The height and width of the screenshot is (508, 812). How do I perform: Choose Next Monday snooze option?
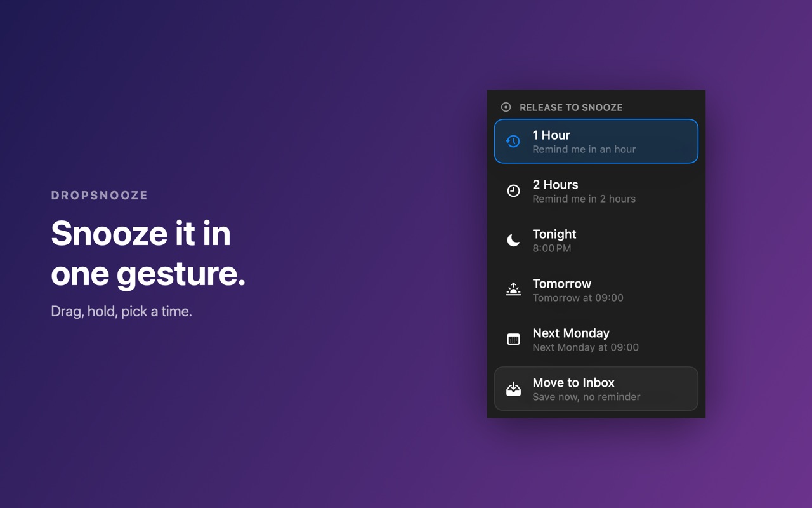(596, 339)
